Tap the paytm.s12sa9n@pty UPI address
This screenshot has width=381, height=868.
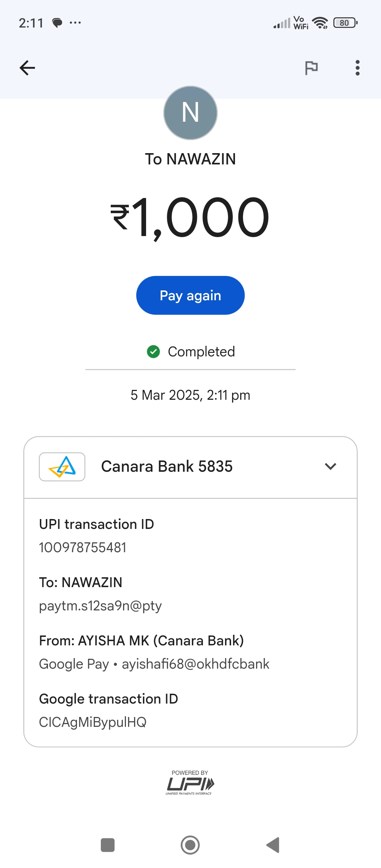[100, 606]
